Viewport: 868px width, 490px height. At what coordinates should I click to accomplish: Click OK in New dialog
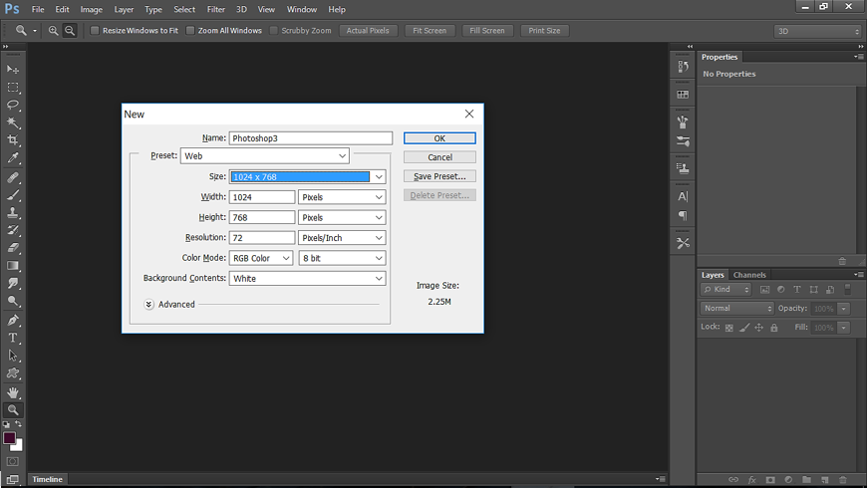pos(439,138)
